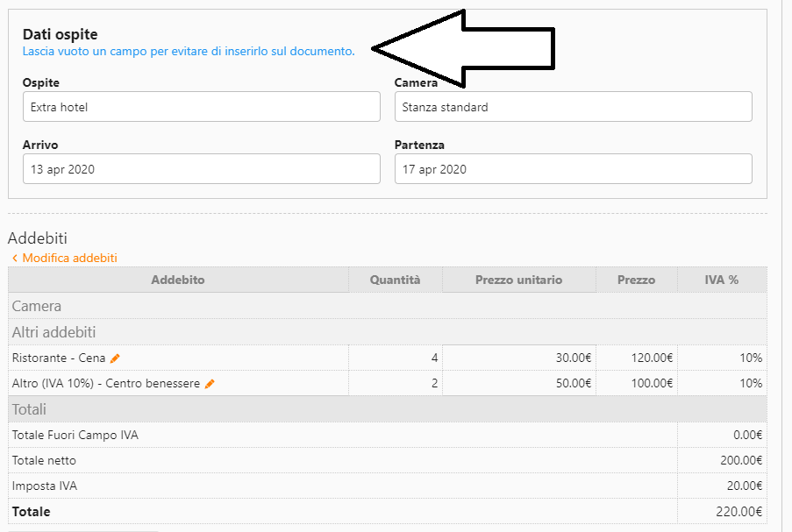Click the quantity 4 cell for Ristorante
The image size is (792, 532).
tap(395, 358)
